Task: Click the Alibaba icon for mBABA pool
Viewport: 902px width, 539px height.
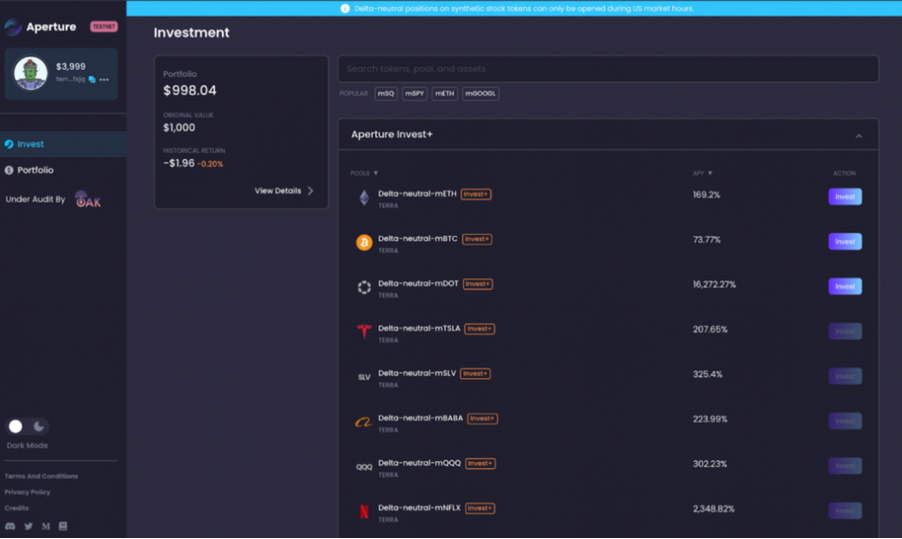Action: [x=364, y=422]
